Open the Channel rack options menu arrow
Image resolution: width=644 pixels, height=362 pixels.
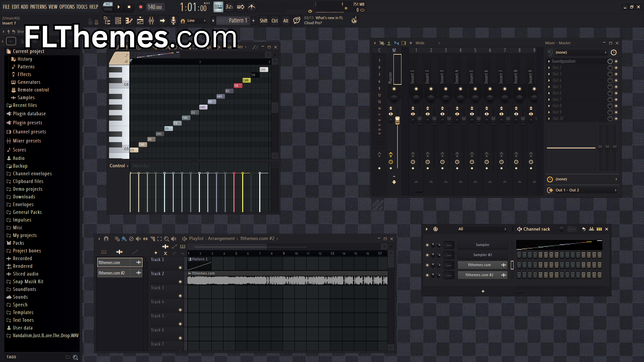tap(427, 229)
